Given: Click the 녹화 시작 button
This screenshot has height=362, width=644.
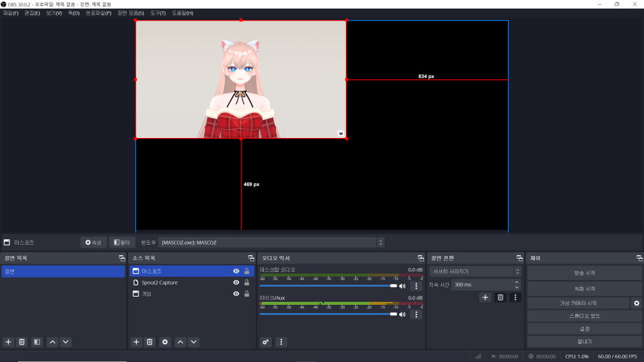Looking at the screenshot, I should click(x=585, y=289).
